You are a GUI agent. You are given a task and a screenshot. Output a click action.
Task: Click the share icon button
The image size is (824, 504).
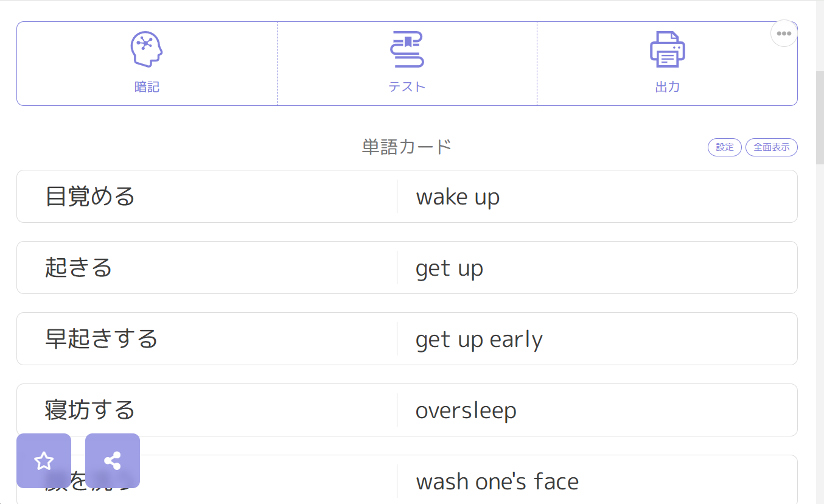113,461
